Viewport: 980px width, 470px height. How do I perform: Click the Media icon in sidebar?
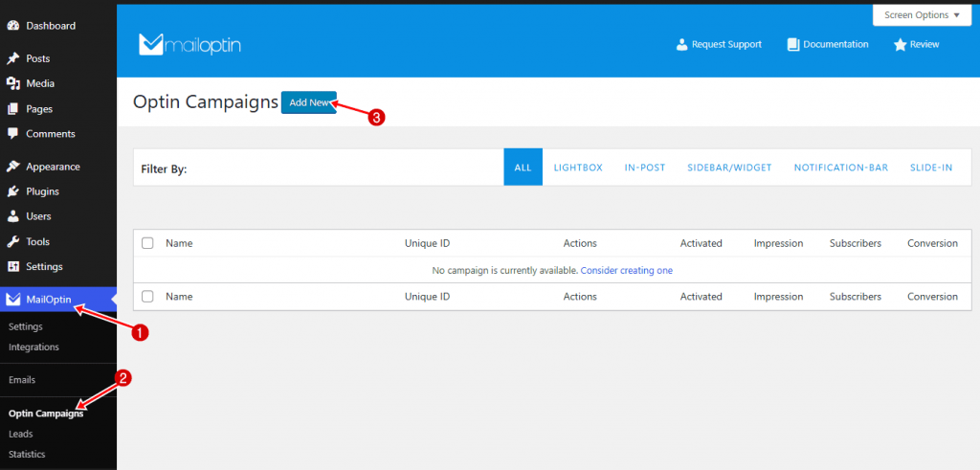click(12, 83)
